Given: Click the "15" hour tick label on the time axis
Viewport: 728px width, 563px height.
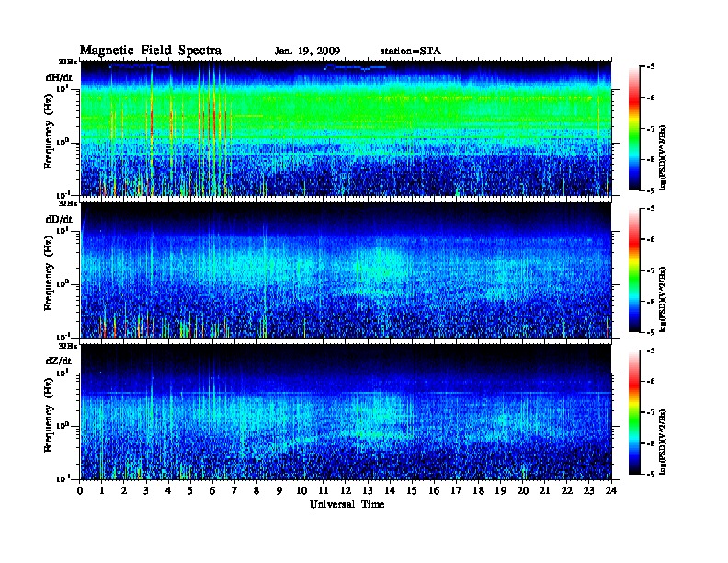Looking at the screenshot, I should point(412,491).
